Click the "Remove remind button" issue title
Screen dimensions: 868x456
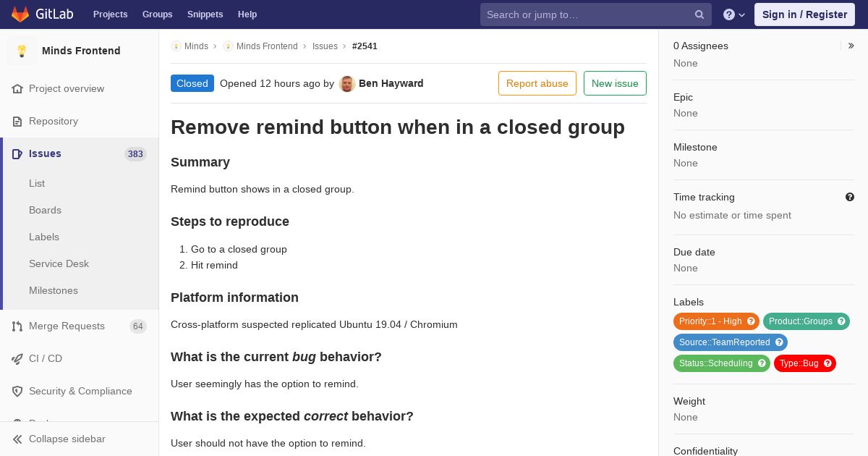coord(398,127)
